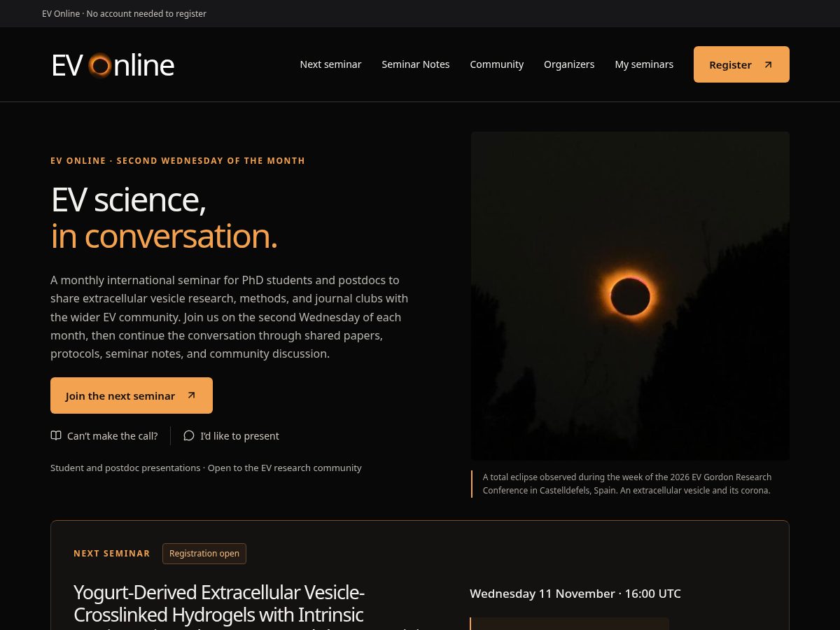Open Seminar Notes in the navigation
Viewport: 840px width, 630px height.
pos(416,64)
